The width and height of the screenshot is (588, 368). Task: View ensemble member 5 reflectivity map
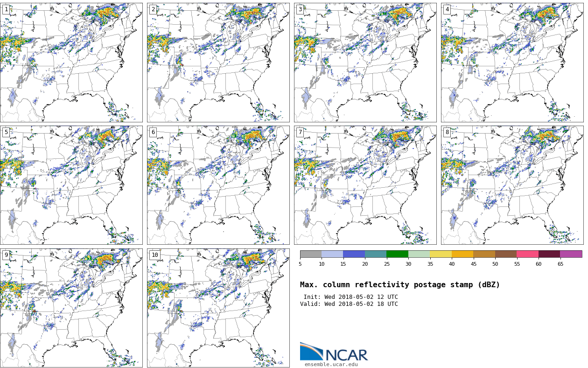71,185
